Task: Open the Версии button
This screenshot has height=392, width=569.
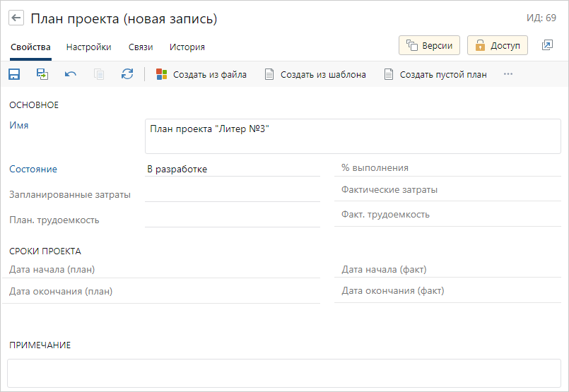Action: (430, 45)
